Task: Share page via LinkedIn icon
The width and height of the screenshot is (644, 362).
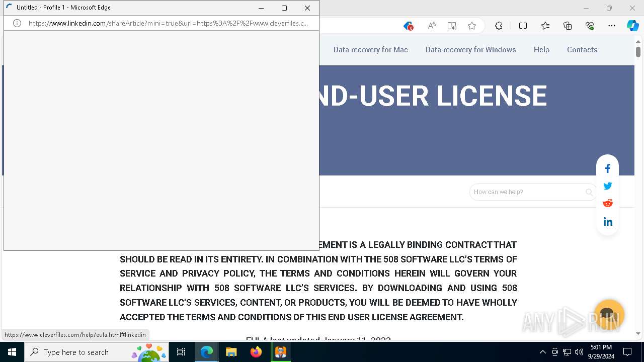Action: (x=608, y=222)
